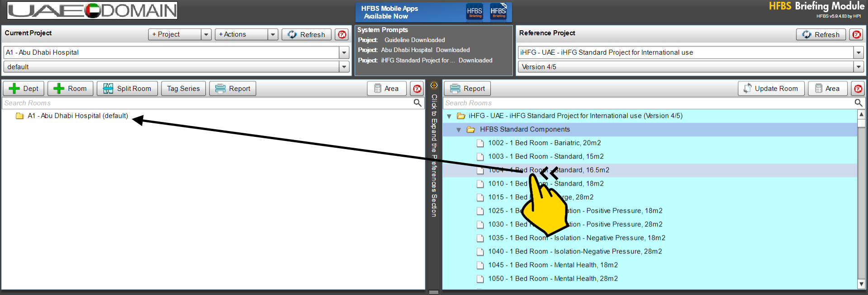Collapse the HFBS Standard Components node
868x295 pixels.
pyautogui.click(x=459, y=130)
